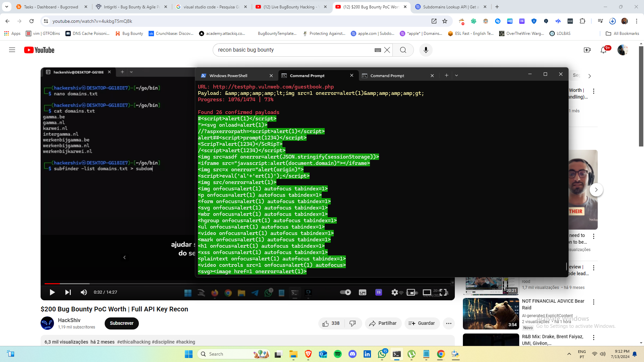
Task: Click the Create video icon
Action: 587,50
